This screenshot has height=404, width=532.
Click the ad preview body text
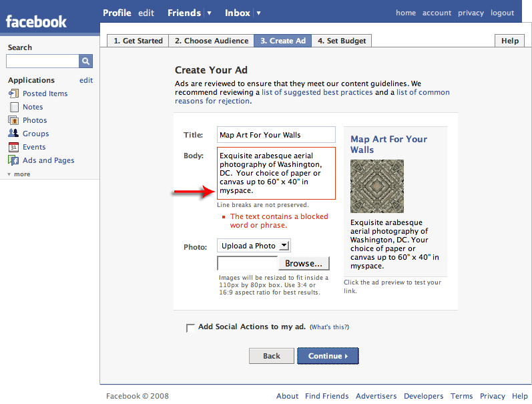(394, 244)
